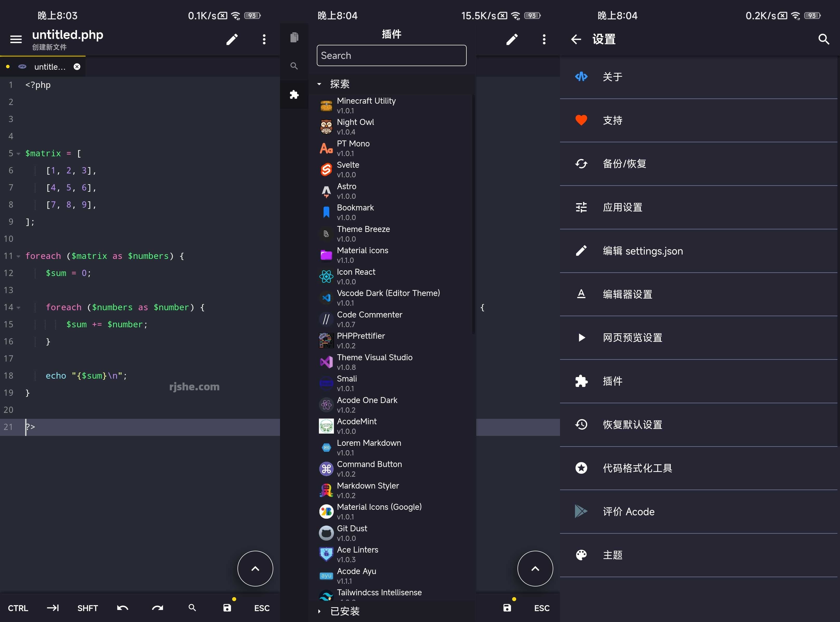Select the untitled.php file tab
Viewport: 840px width, 622px height.
(x=45, y=66)
